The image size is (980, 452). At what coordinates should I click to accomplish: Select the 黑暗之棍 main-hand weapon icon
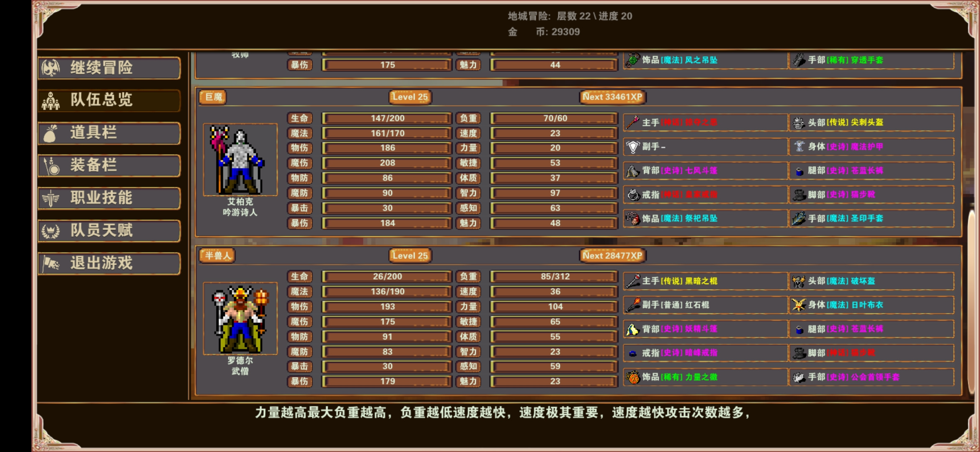(633, 281)
